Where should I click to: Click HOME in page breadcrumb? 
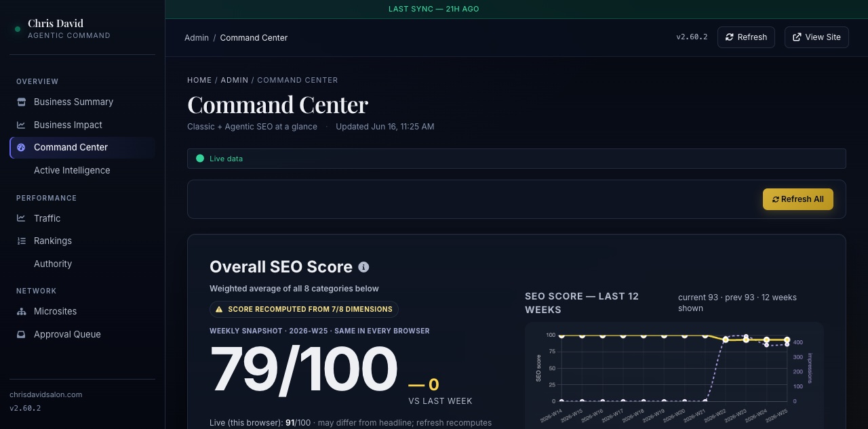click(x=199, y=80)
